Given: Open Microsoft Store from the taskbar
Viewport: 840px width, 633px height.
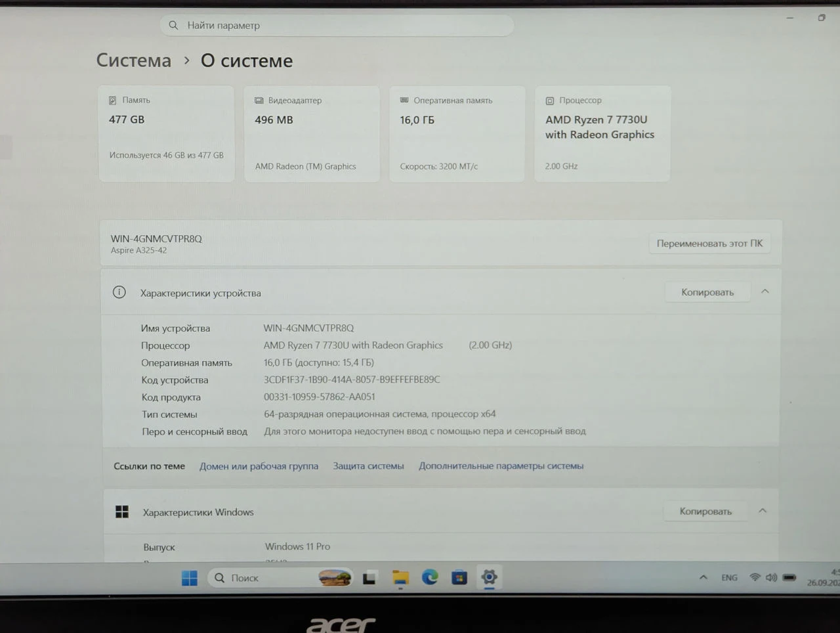Looking at the screenshot, I should pos(459,578).
